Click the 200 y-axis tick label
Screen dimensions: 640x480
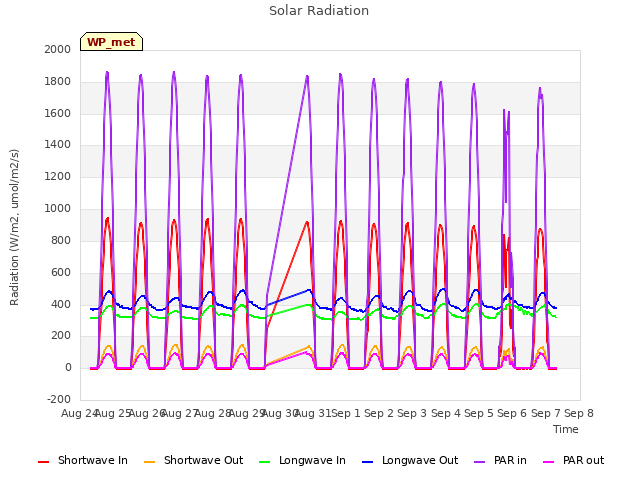pyautogui.click(x=61, y=336)
